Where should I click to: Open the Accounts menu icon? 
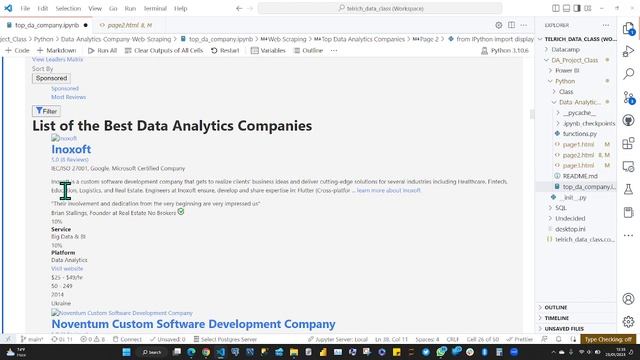coord(629,299)
